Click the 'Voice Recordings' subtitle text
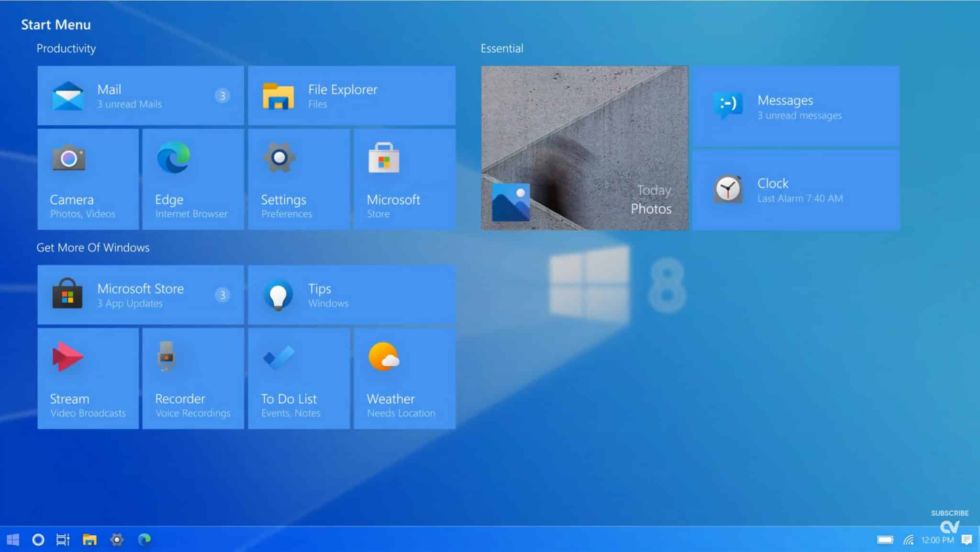This screenshot has width=980, height=552. [193, 413]
